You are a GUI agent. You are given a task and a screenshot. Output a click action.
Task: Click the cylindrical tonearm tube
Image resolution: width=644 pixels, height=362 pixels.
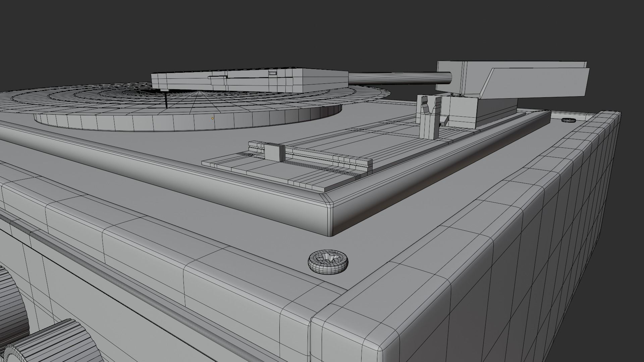coord(399,78)
